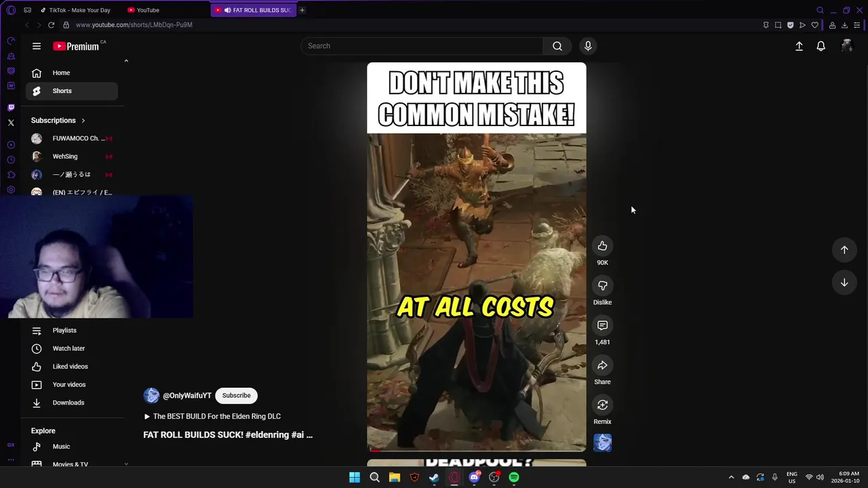Open the YouTube upload create icon

799,46
